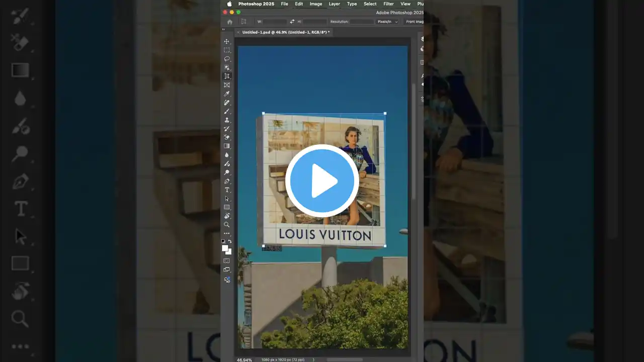Select the Spot Healing Brush tool
The width and height of the screenshot is (644, 362).
point(227,103)
